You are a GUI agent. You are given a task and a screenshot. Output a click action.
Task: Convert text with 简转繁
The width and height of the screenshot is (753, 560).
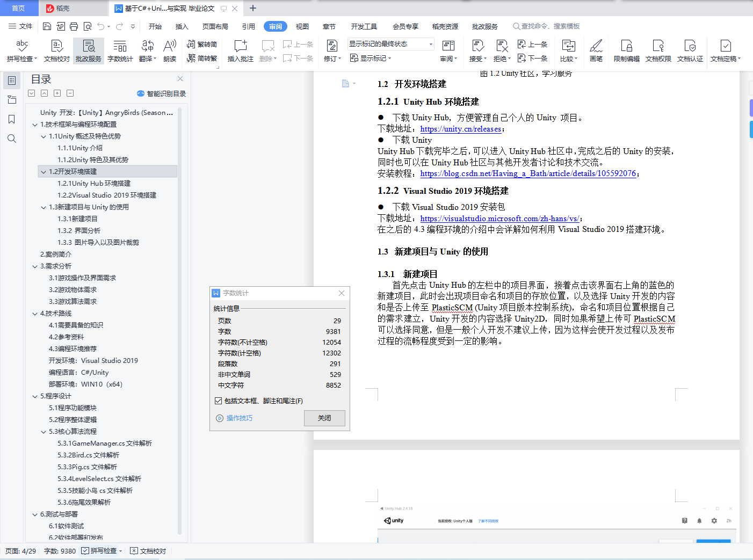[202, 59]
